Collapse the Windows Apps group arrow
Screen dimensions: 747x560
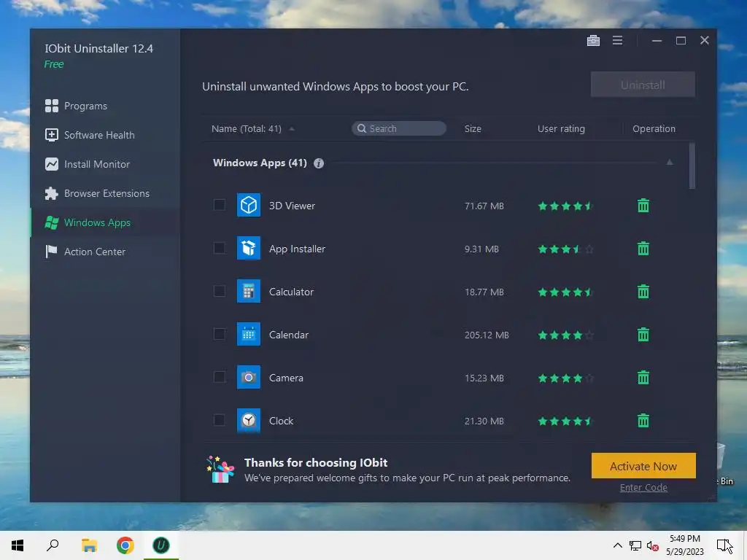pos(670,163)
